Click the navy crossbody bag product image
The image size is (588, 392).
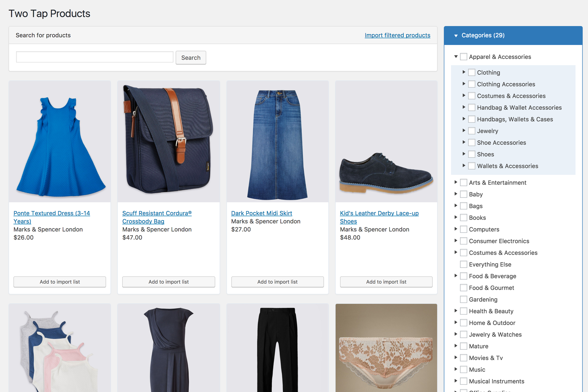click(x=169, y=141)
